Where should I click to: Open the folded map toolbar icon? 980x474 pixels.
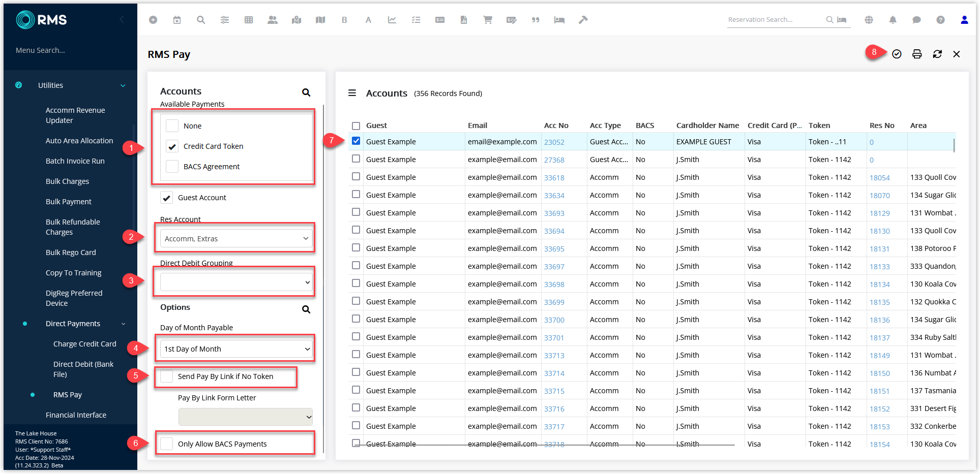(320, 20)
